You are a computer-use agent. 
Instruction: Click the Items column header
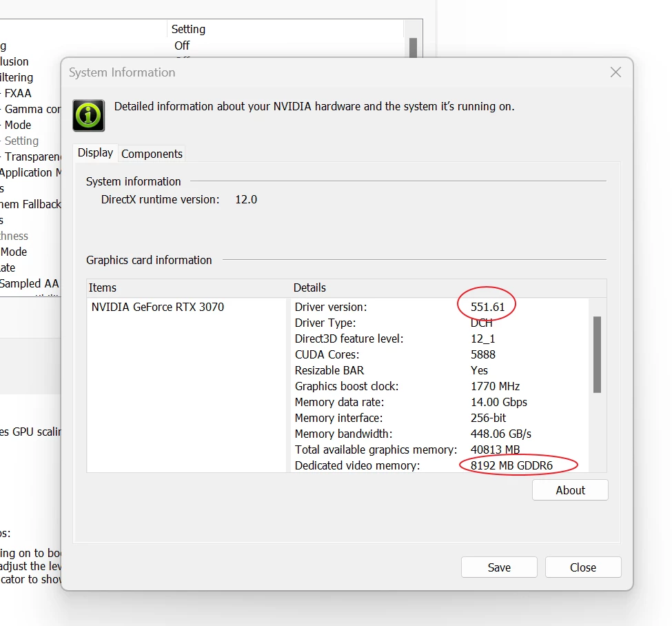[x=103, y=287]
